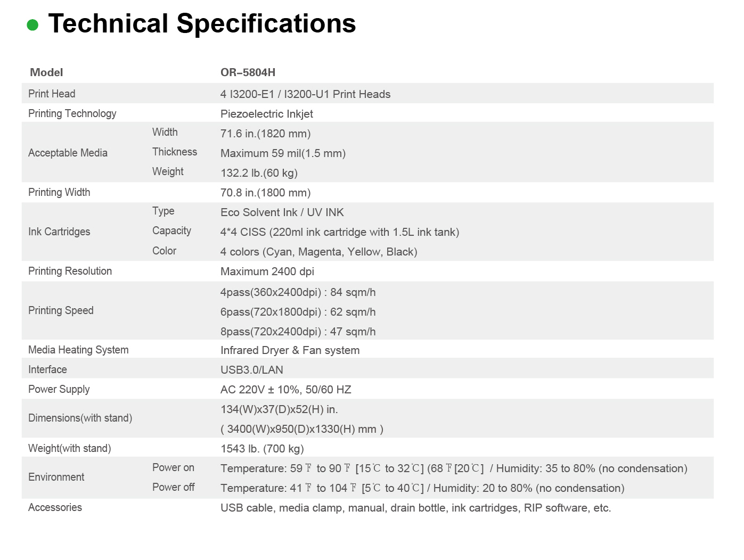Viewport: 744px width, 560px height.
Task: Click the Ink Cartridges Capacity sub-label
Action: point(171,230)
